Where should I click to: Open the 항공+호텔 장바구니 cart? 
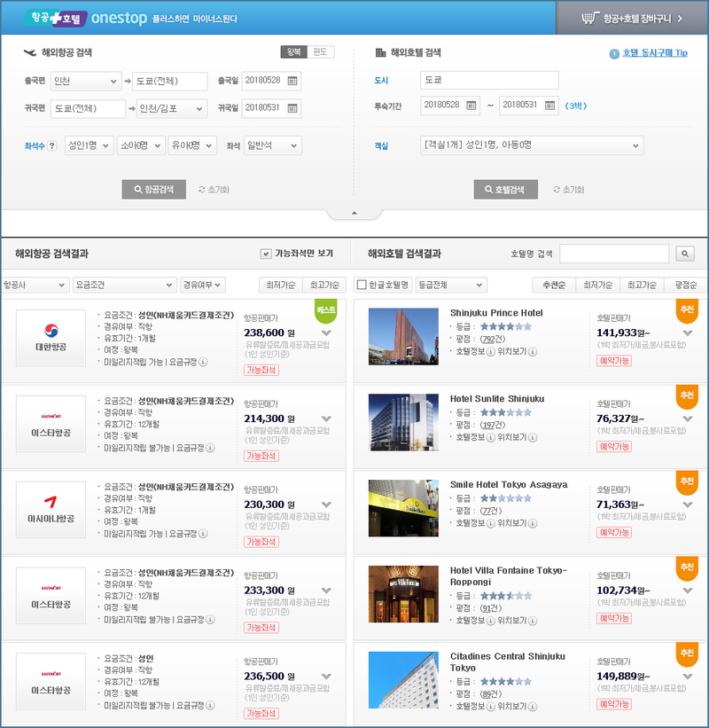632,18
